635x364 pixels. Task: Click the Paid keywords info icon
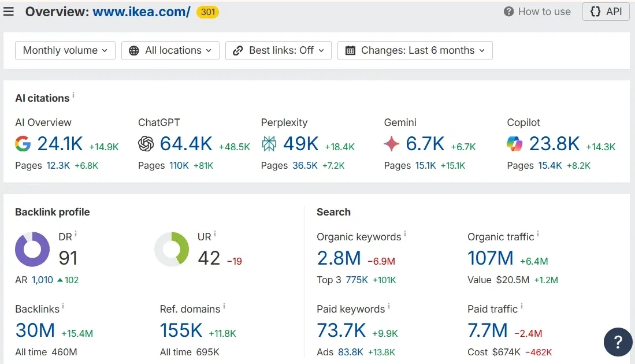click(x=389, y=306)
